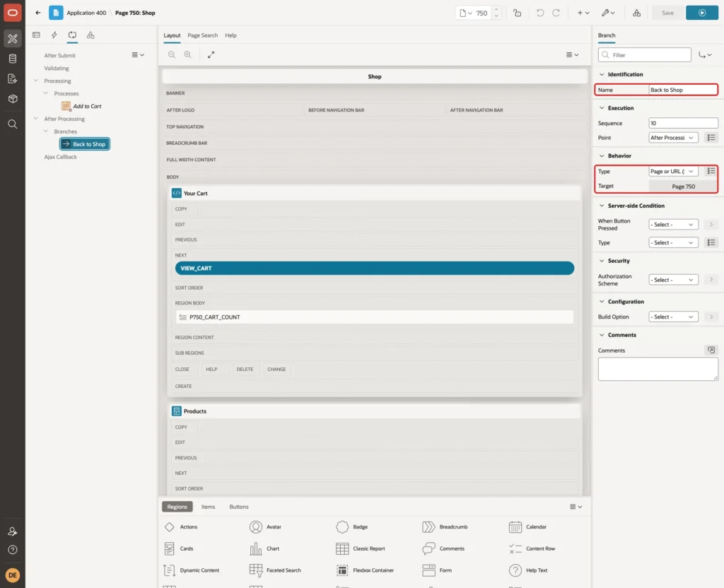Open the Utilities wrench menu
The image size is (724, 588).
tap(607, 13)
